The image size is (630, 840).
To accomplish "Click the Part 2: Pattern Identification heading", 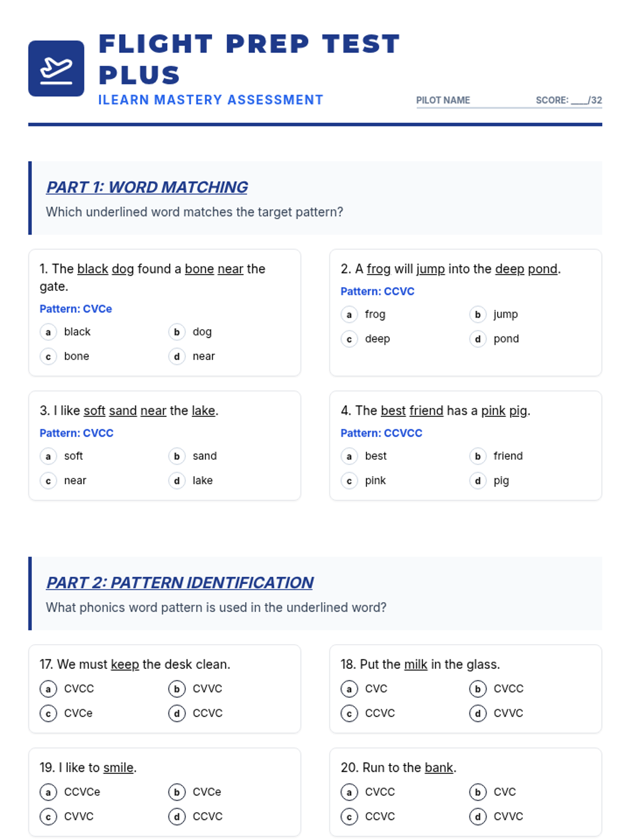I will pos(180,583).
